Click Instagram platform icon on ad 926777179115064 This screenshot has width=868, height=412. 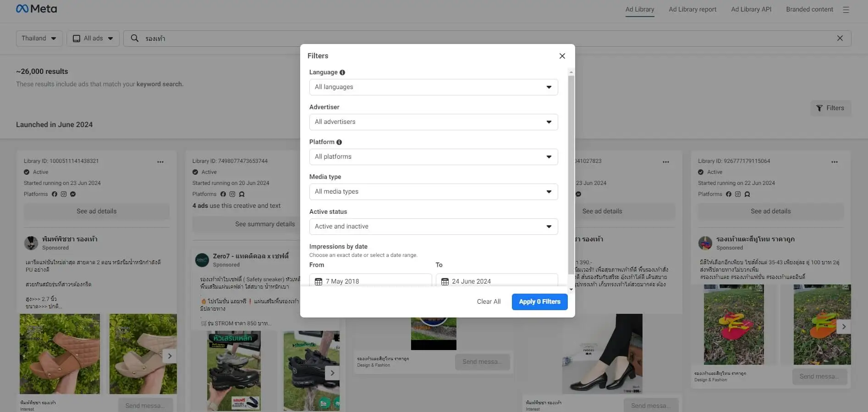(x=738, y=194)
